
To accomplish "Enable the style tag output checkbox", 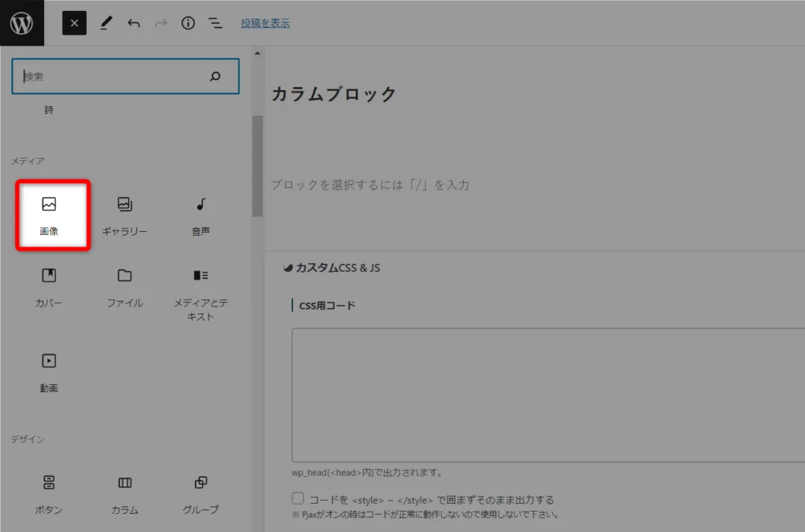I will [298, 498].
